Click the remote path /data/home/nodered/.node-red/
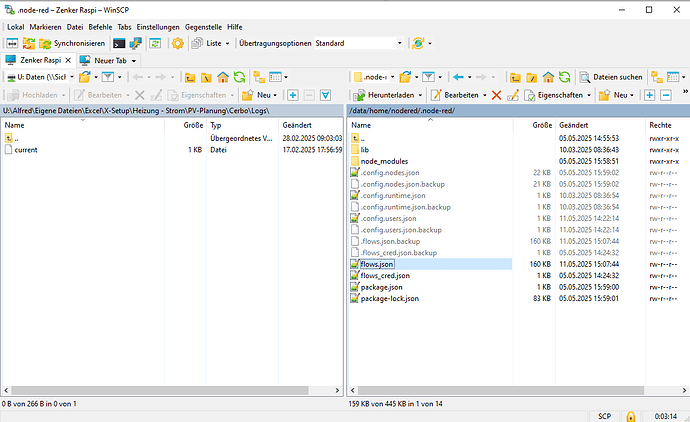This screenshot has width=690, height=422. coord(402,110)
